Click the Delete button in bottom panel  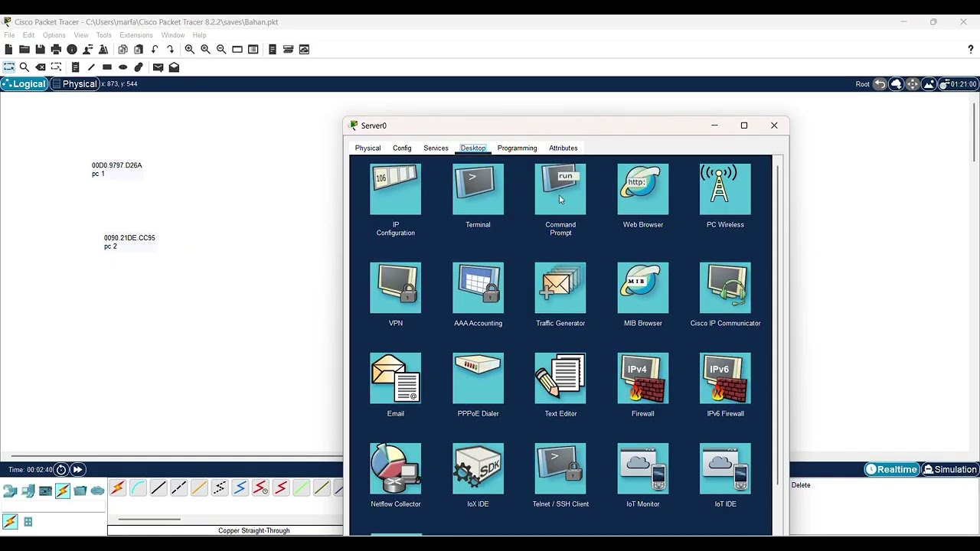tap(801, 485)
